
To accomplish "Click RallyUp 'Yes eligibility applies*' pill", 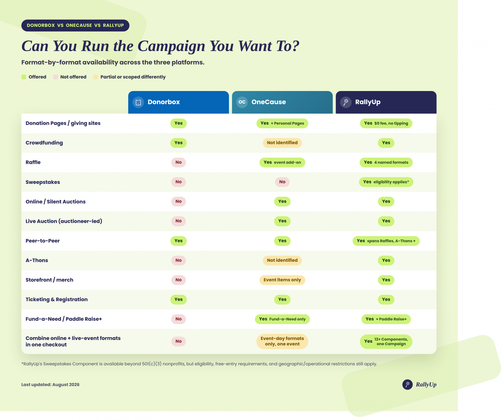I will (386, 182).
